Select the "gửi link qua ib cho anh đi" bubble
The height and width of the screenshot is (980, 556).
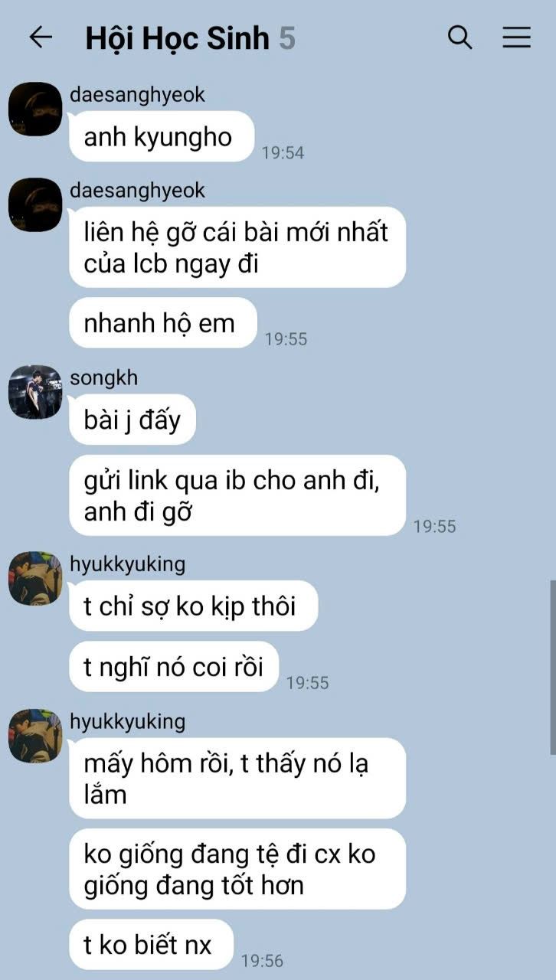[237, 495]
